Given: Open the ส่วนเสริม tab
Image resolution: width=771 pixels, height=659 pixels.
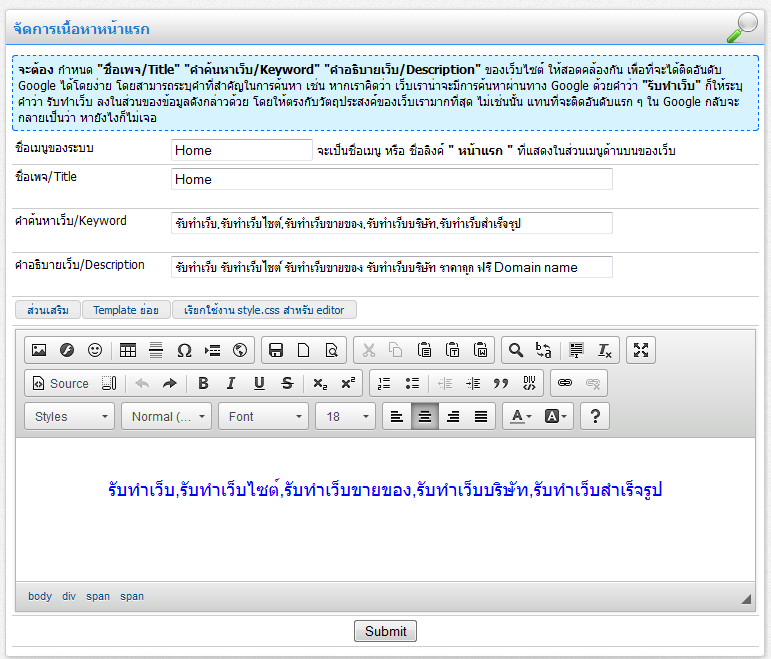Looking at the screenshot, I should [x=48, y=310].
